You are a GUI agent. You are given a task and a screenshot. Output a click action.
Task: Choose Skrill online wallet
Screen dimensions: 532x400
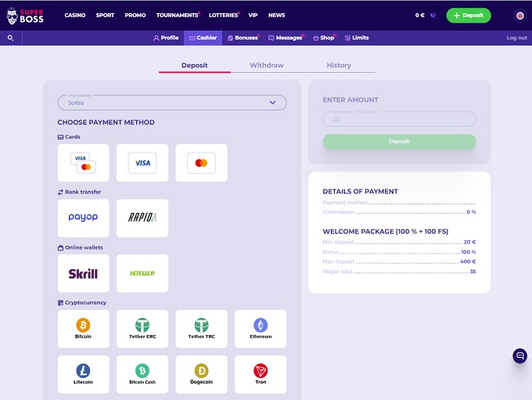pyautogui.click(x=83, y=274)
